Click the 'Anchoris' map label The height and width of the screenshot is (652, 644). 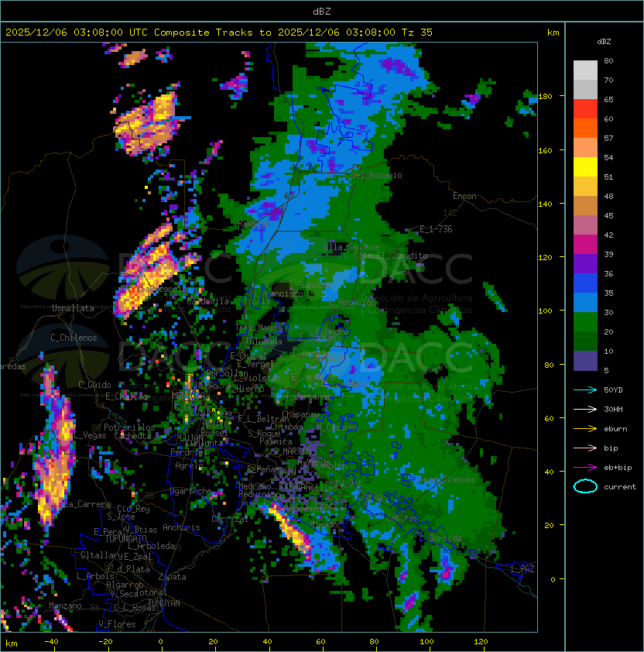coord(181,527)
